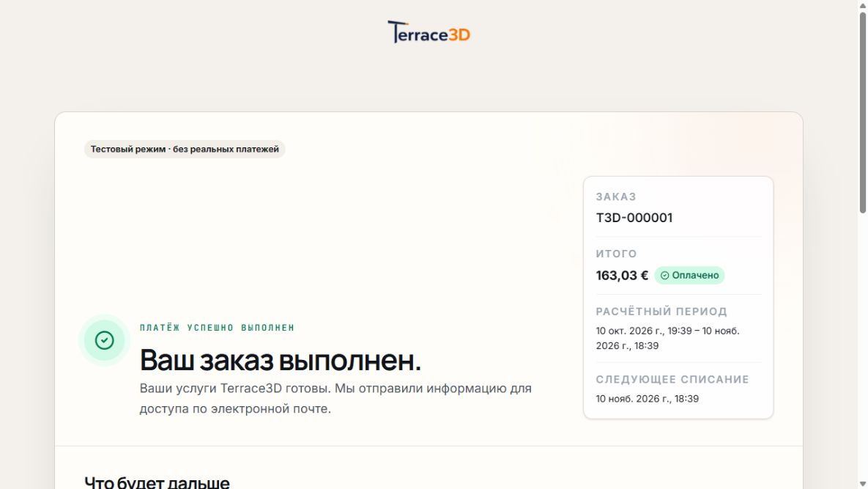This screenshot has height=489, width=868.
Task: Click the scrollbar up arrow
Action: [862, 4]
